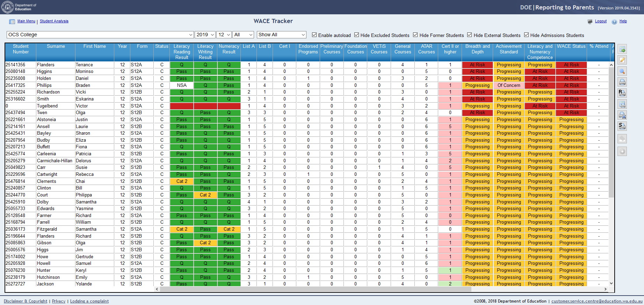This screenshot has height=305, width=644.
Task: Open the Disclaimer & Copyright link
Action: coord(26,301)
